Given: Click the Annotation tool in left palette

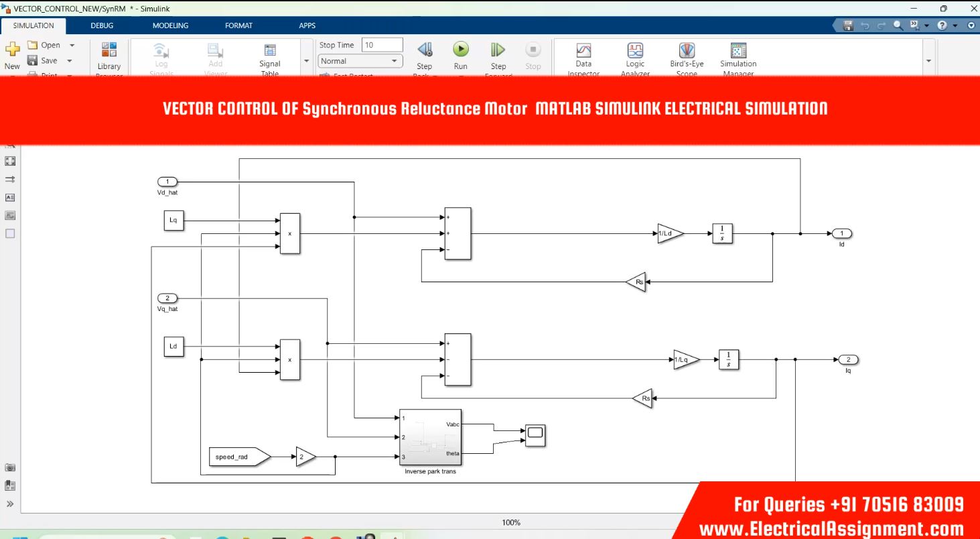Looking at the screenshot, I should point(10,198).
